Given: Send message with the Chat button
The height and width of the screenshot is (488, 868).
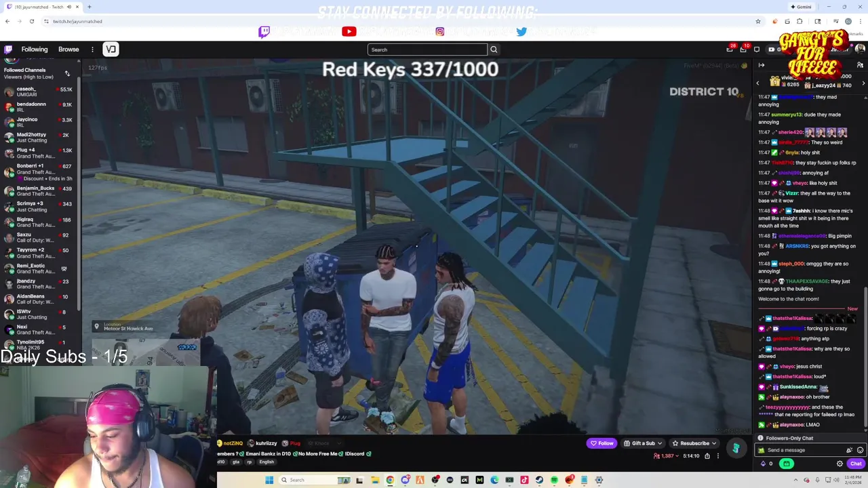Looking at the screenshot, I should coord(856,464).
